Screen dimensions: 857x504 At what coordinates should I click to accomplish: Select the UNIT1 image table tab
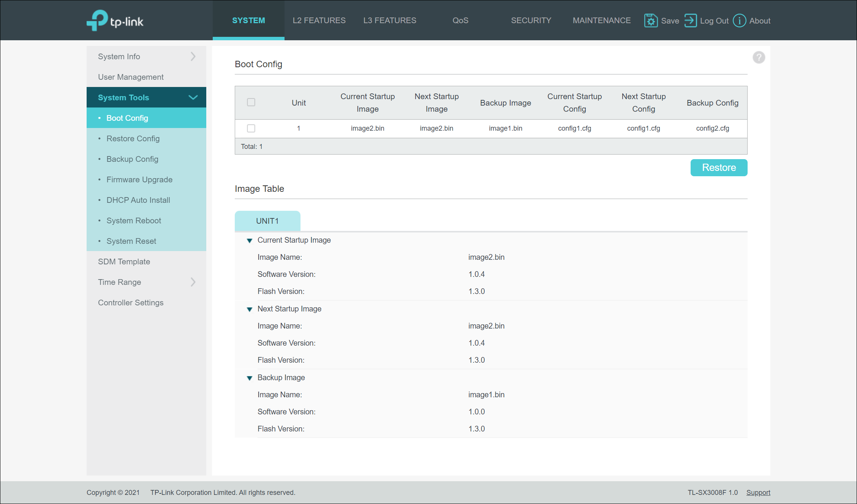[267, 221]
